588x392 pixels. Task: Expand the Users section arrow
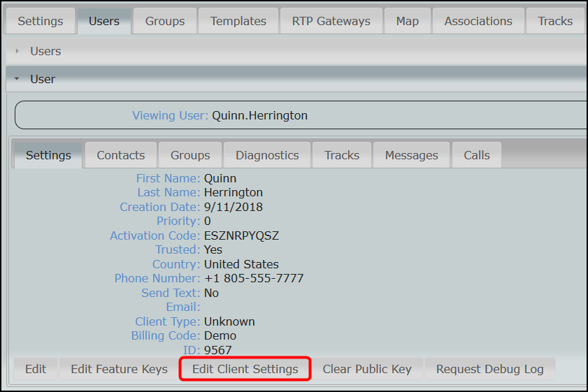[x=17, y=52]
